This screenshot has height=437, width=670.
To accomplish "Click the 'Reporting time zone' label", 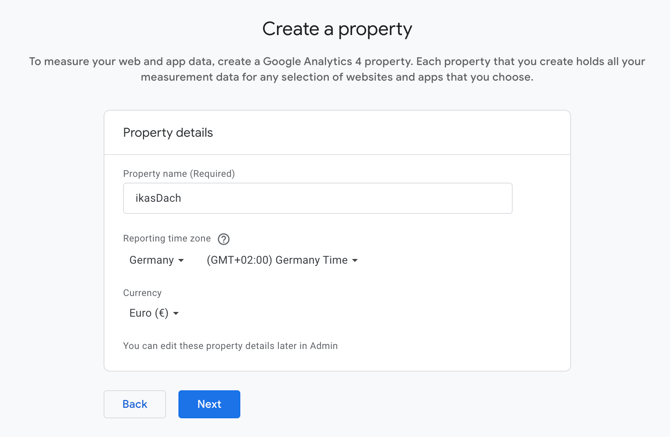I will click(x=167, y=238).
